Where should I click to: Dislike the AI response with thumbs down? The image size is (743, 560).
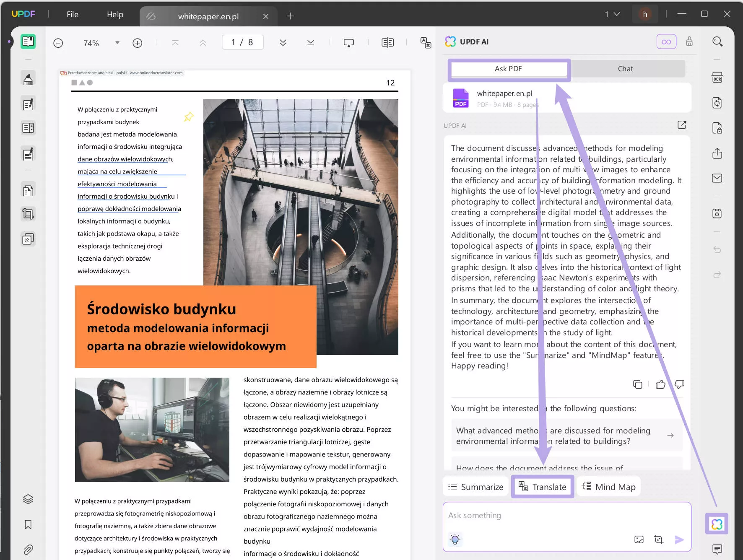pyautogui.click(x=679, y=384)
